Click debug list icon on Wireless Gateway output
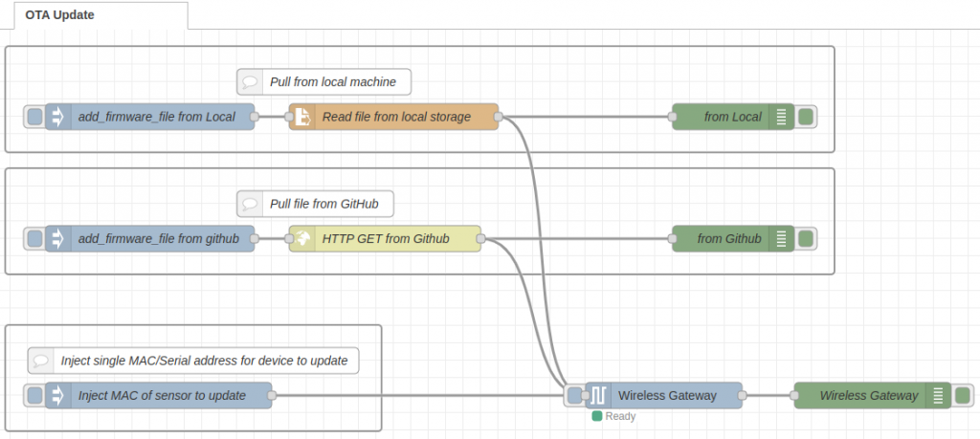The image size is (980, 439). [938, 395]
